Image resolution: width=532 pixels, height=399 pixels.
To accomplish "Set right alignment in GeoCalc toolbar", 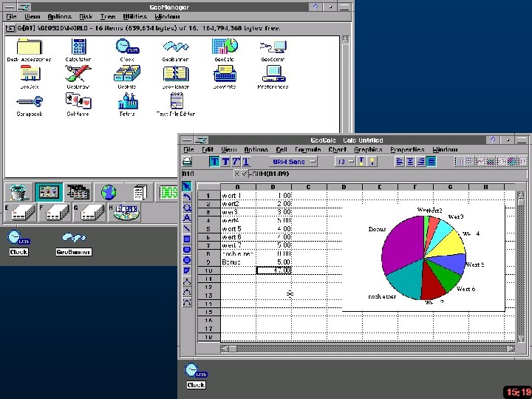I will (420, 162).
